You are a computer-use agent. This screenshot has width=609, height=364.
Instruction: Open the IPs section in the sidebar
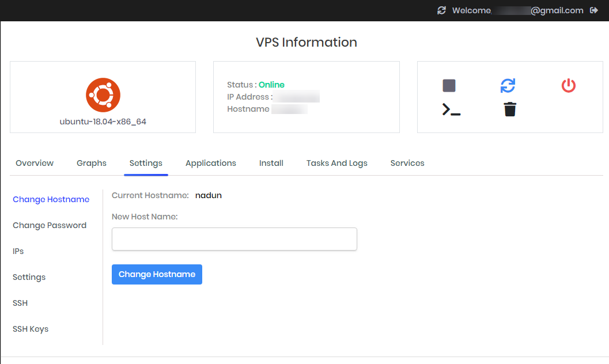pos(18,252)
